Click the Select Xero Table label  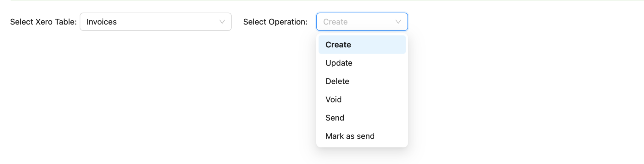43,22
